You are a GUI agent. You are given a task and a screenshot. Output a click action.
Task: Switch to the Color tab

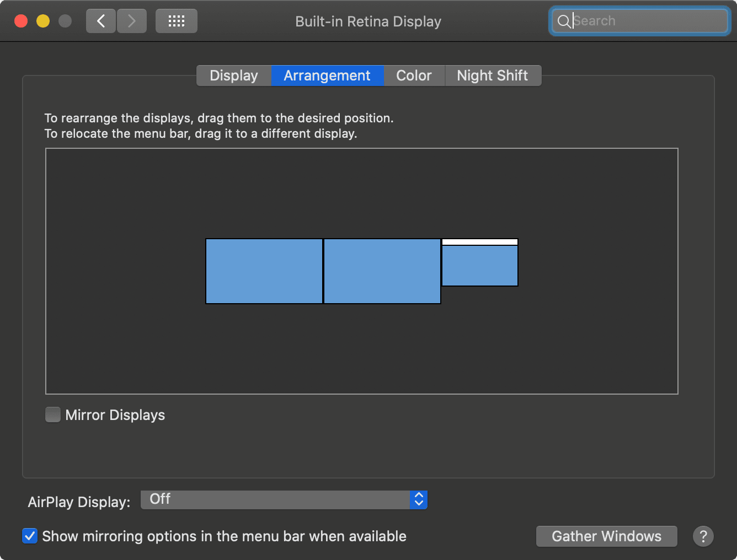[x=414, y=76]
